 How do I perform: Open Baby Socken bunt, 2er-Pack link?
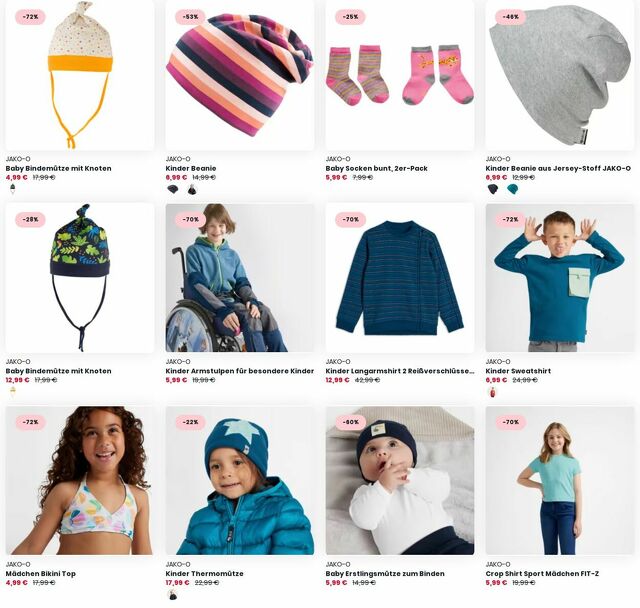(x=376, y=168)
